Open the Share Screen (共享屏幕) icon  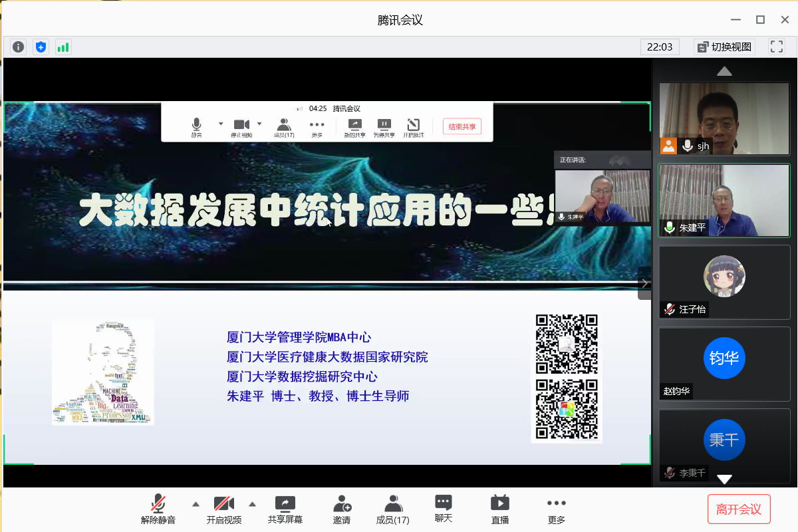pyautogui.click(x=285, y=509)
